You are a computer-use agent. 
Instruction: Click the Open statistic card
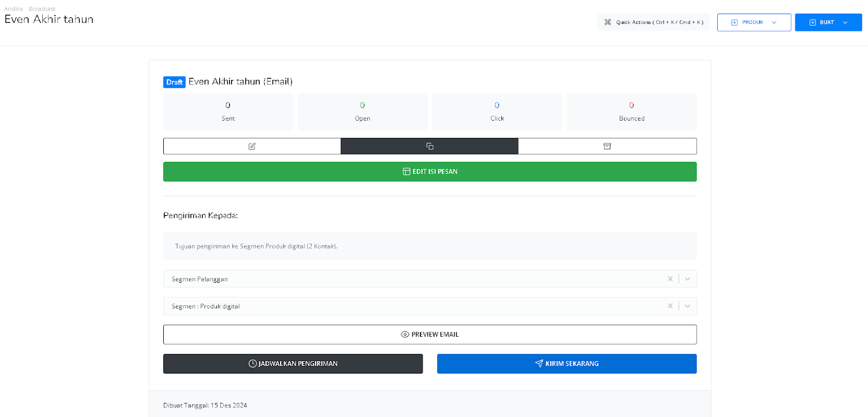tap(362, 112)
